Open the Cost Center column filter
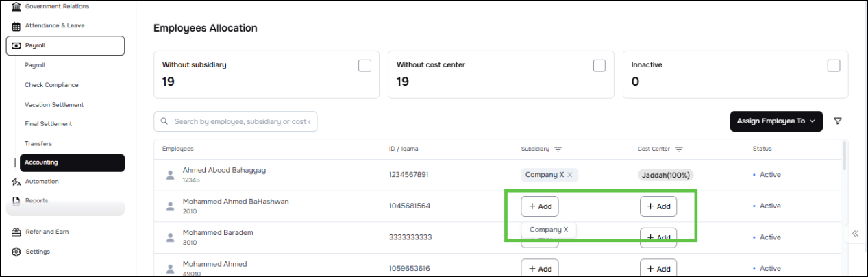This screenshot has width=868, height=277. [x=679, y=149]
